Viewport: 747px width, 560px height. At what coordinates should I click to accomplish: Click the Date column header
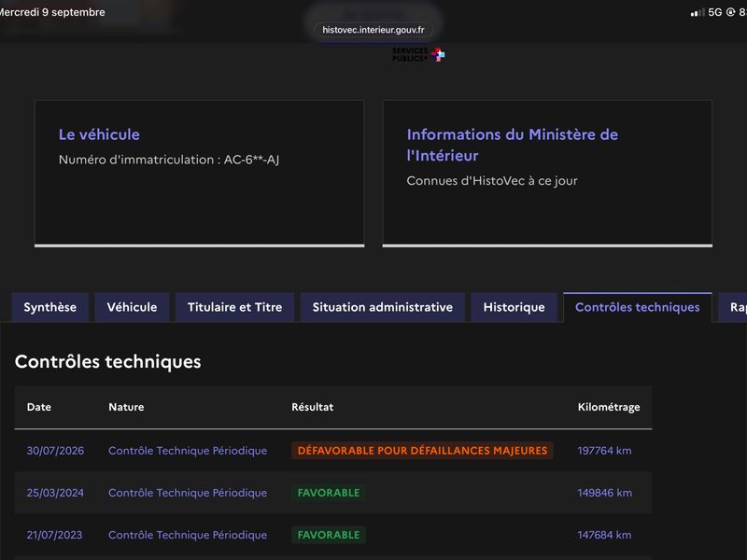tap(39, 407)
